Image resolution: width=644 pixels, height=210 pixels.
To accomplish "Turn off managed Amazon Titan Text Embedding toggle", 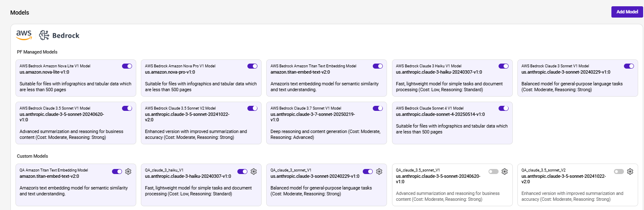I will [x=378, y=66].
